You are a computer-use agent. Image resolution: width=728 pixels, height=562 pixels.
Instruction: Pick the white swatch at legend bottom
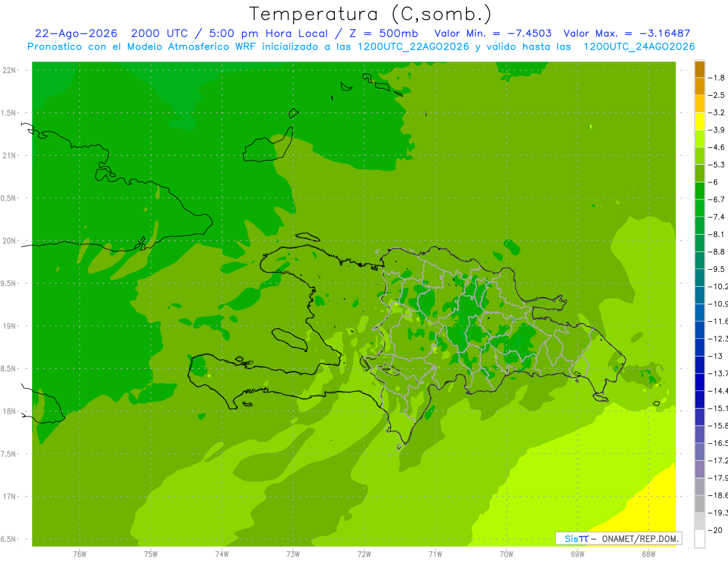coord(699,538)
